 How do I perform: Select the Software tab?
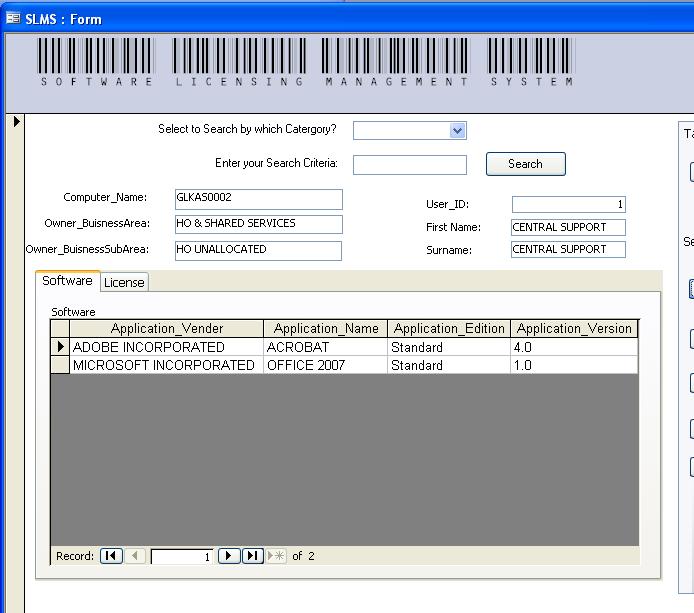click(x=67, y=281)
